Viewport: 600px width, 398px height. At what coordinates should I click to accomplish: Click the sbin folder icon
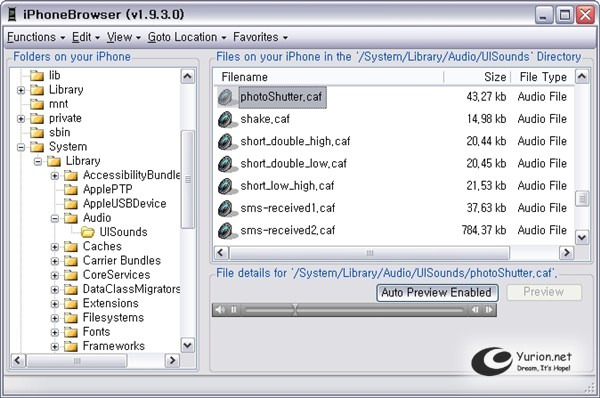(37, 132)
